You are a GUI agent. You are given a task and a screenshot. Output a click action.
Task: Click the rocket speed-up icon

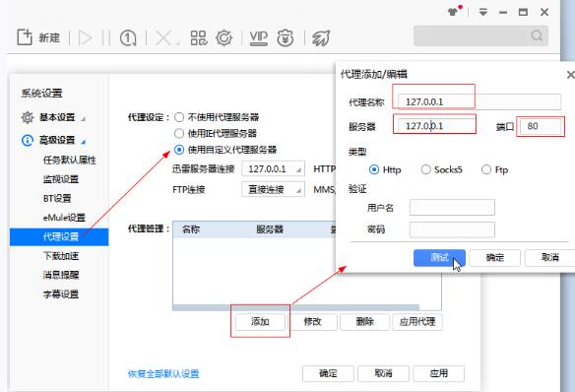[x=321, y=37]
